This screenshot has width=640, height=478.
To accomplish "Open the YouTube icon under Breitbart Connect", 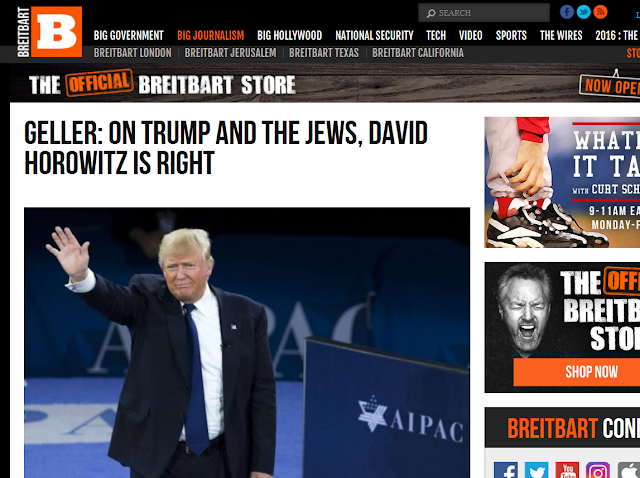I will [567, 470].
